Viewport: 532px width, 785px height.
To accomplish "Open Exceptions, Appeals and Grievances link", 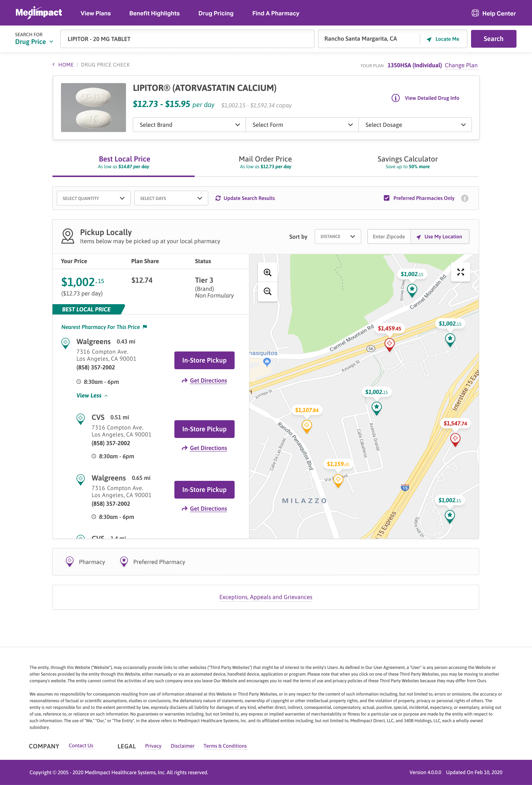I will [266, 597].
